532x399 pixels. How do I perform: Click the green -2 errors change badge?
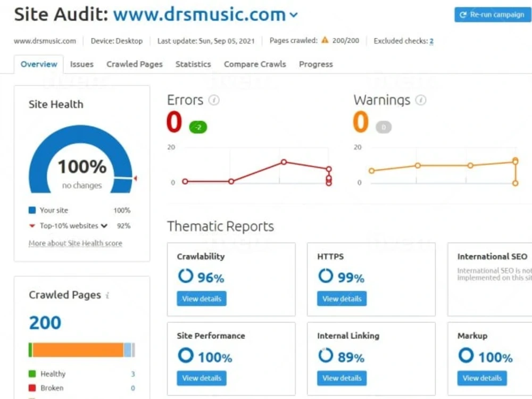(198, 127)
